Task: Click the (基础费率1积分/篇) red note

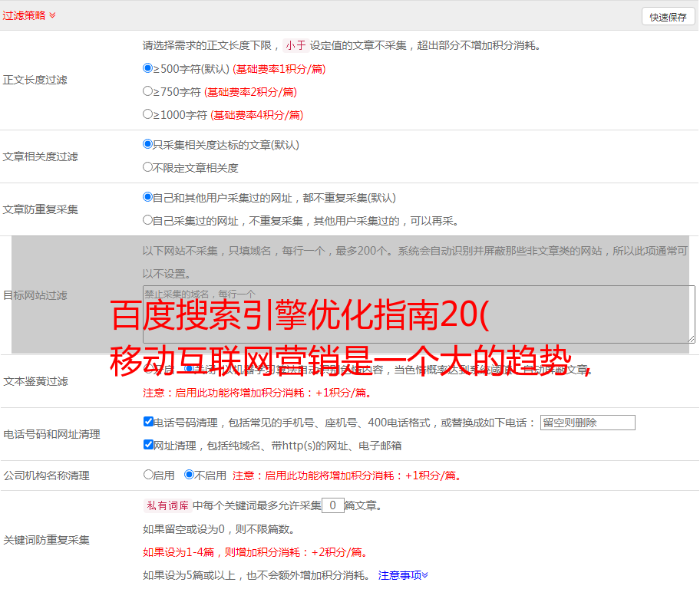Action: [x=279, y=69]
